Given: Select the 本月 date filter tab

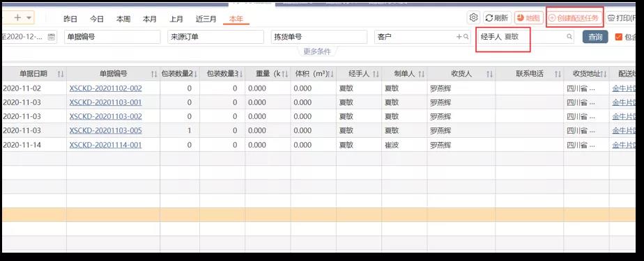Looking at the screenshot, I should tap(150, 19).
